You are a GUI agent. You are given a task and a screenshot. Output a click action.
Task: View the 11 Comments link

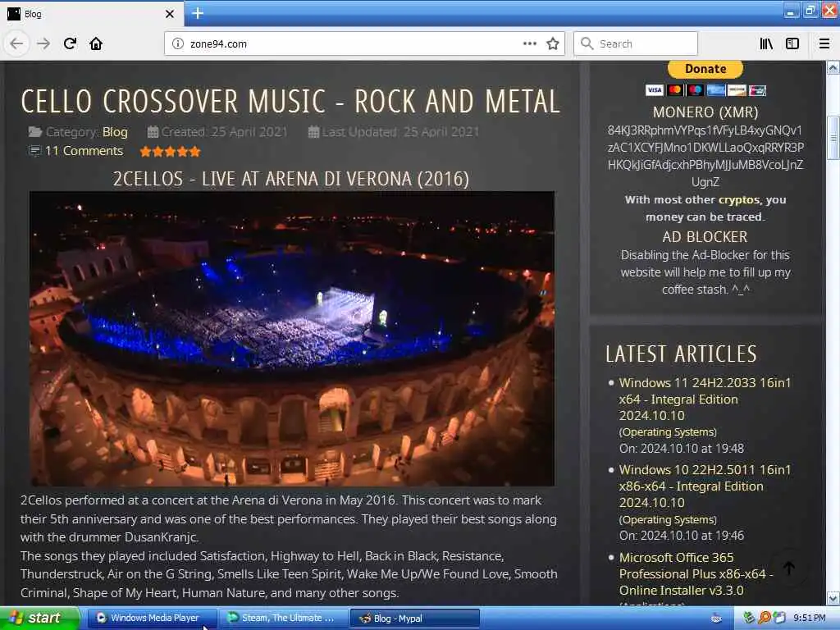click(x=84, y=151)
